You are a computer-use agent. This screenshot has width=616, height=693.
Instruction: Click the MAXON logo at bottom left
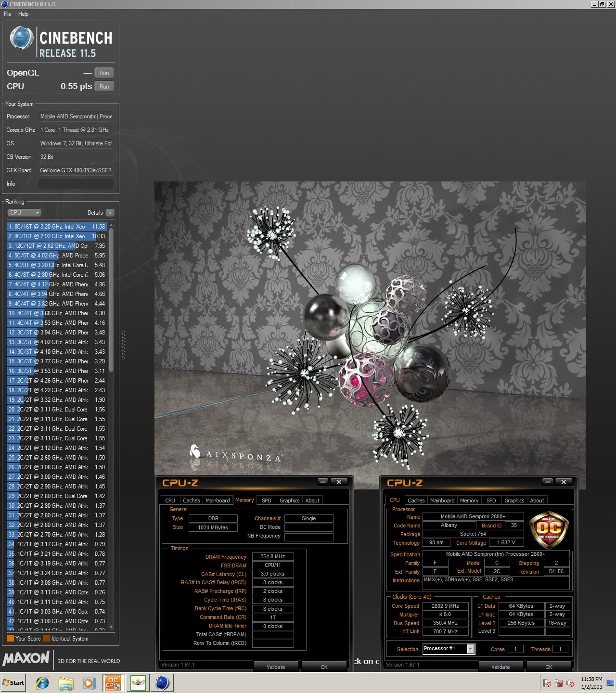point(26,658)
